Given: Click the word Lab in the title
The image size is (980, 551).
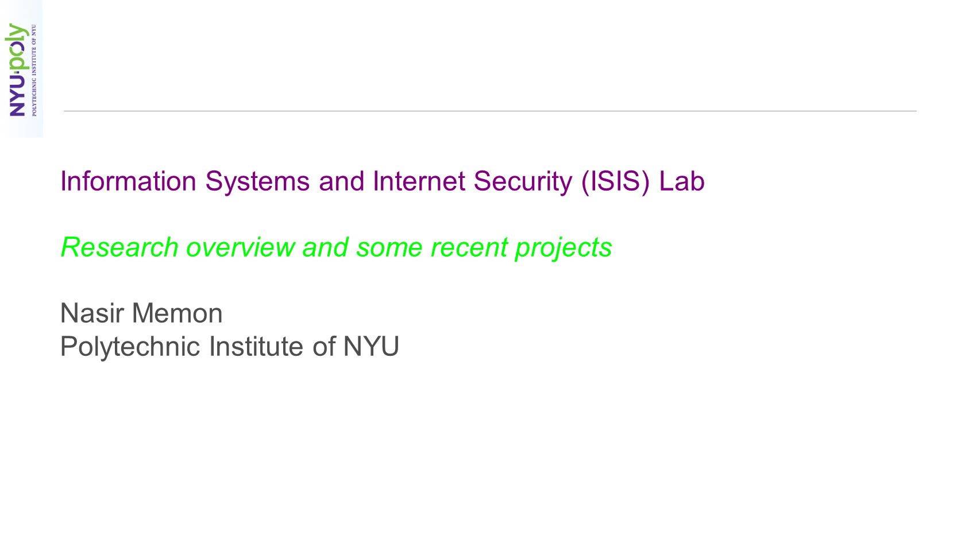Looking at the screenshot, I should pos(681,181).
